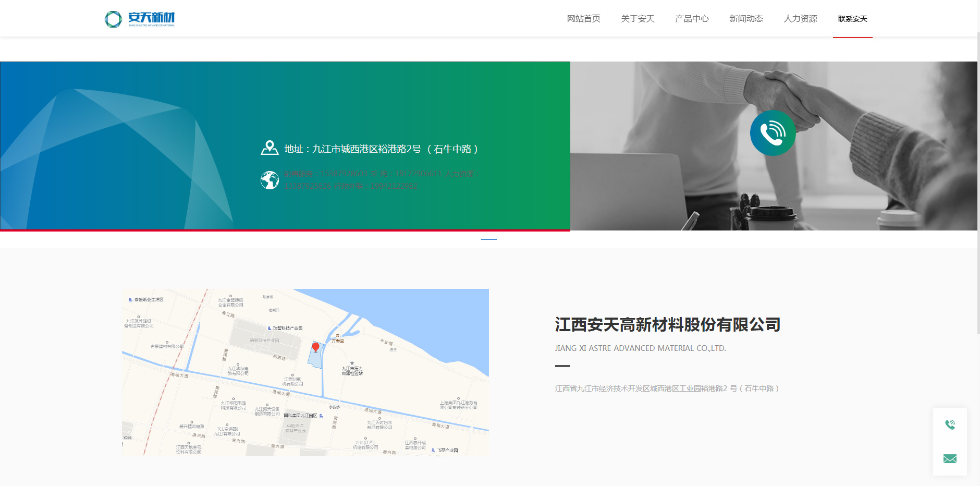Click the TCL空调器 map label
Image resolution: width=980 pixels, height=486 pixels.
(x=227, y=431)
